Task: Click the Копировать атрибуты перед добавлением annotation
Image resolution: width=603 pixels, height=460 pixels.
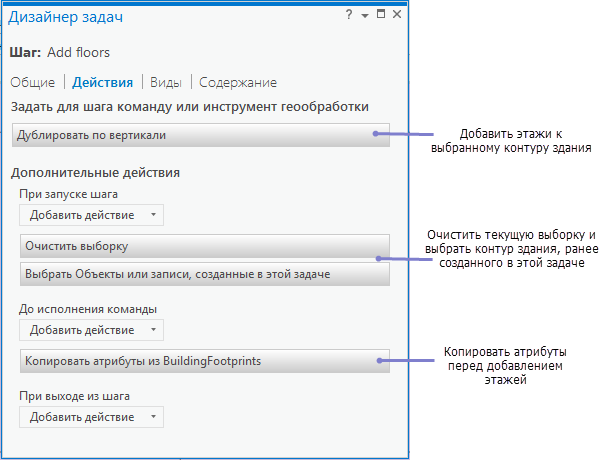Action: tap(507, 366)
